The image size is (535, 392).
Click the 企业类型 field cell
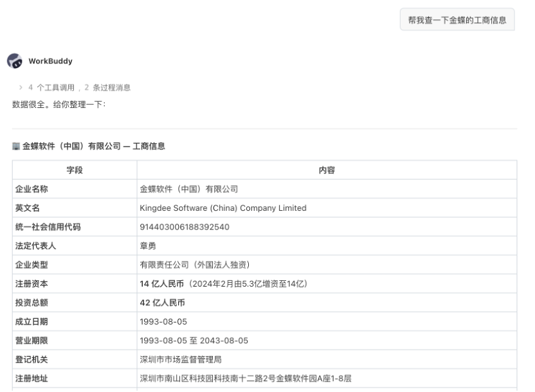[x=75, y=265]
